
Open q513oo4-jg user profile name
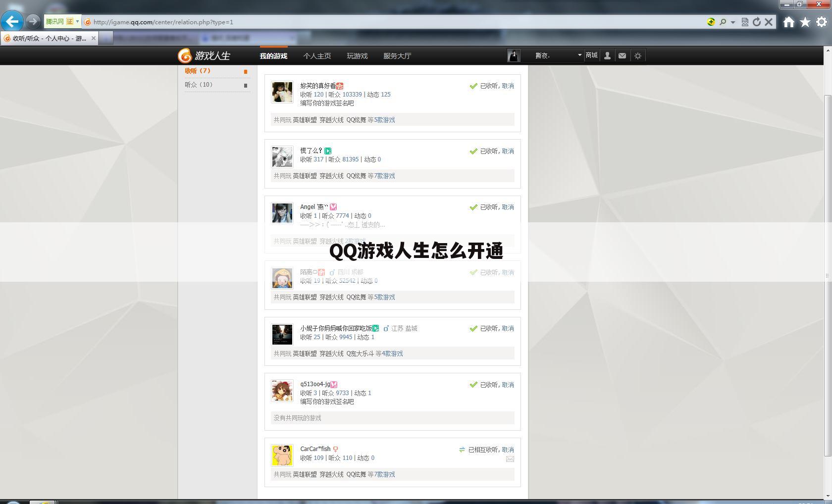point(315,384)
